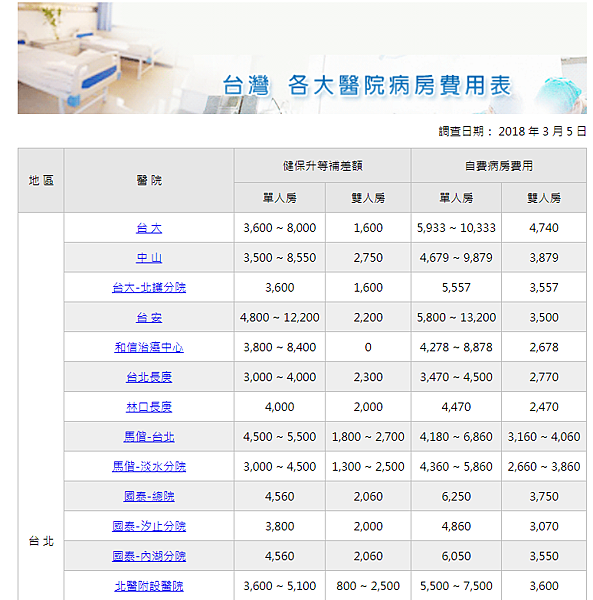Select the 4,180 ~ 6,860 cell
Viewport: 593px width, 600px height.
coord(456,437)
